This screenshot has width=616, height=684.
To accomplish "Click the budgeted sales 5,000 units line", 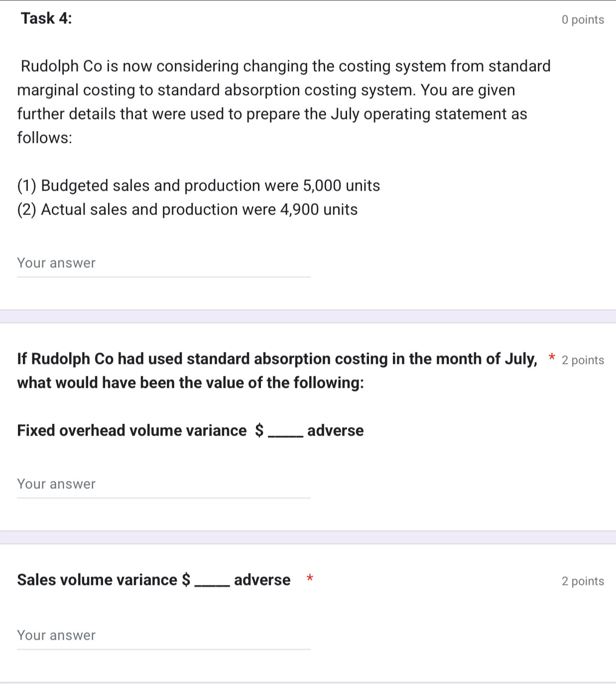I will [198, 185].
